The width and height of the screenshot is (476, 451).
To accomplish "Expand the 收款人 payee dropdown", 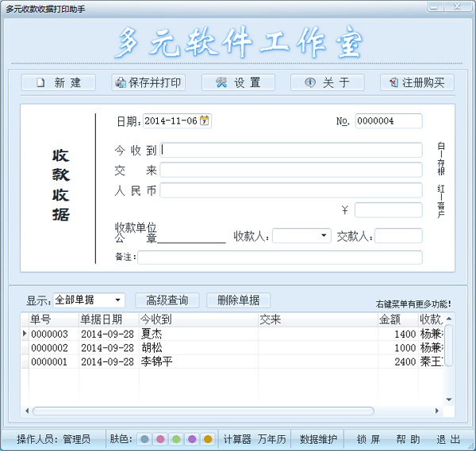I will click(x=324, y=235).
